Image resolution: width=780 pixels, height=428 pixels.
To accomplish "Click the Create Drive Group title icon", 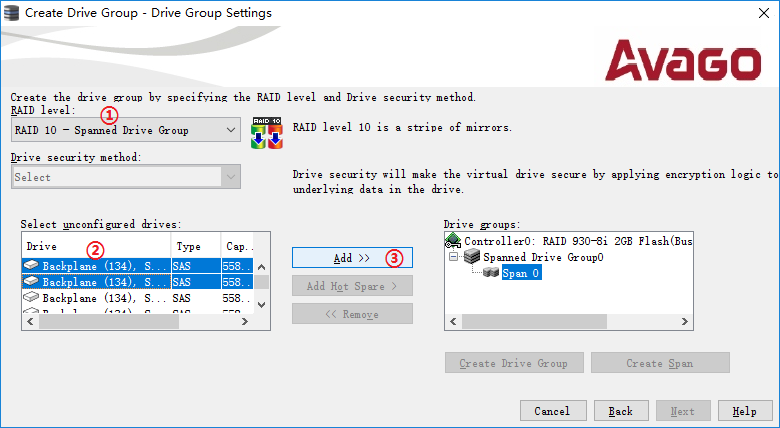I will coord(12,13).
